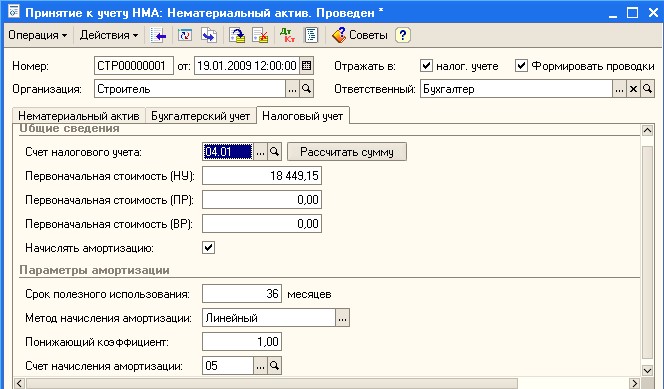This screenshot has width=664, height=389.
Task: Maximize the document window
Action: click(x=632, y=13)
